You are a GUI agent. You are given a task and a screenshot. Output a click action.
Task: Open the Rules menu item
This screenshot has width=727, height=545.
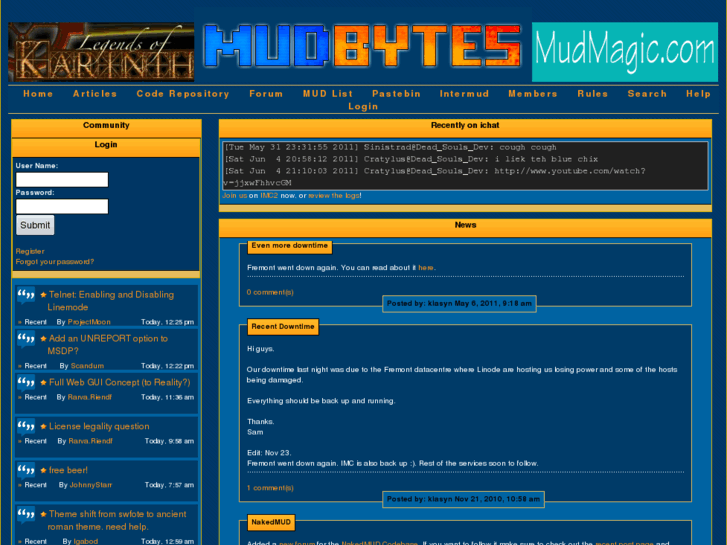pos(592,94)
